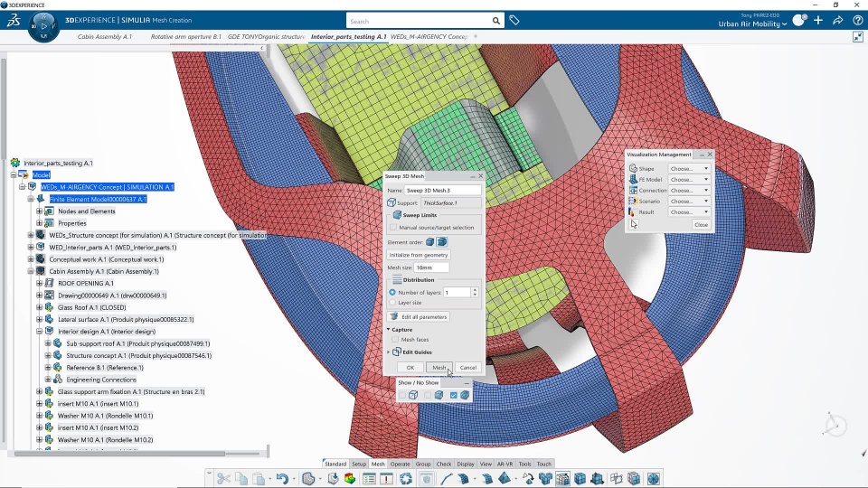Expand the Edit Guides section

[389, 352]
